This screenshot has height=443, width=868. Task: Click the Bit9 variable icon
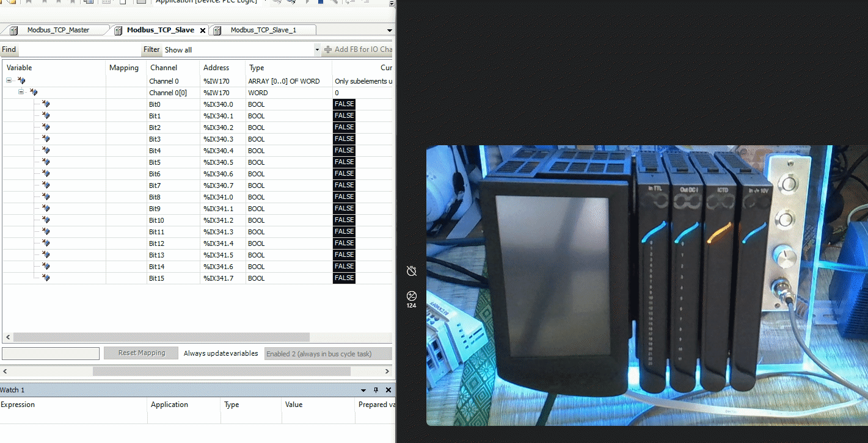point(46,209)
